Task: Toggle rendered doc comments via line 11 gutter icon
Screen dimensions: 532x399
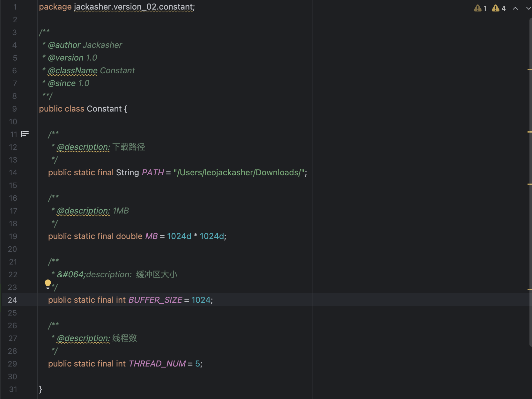Action: [25, 134]
